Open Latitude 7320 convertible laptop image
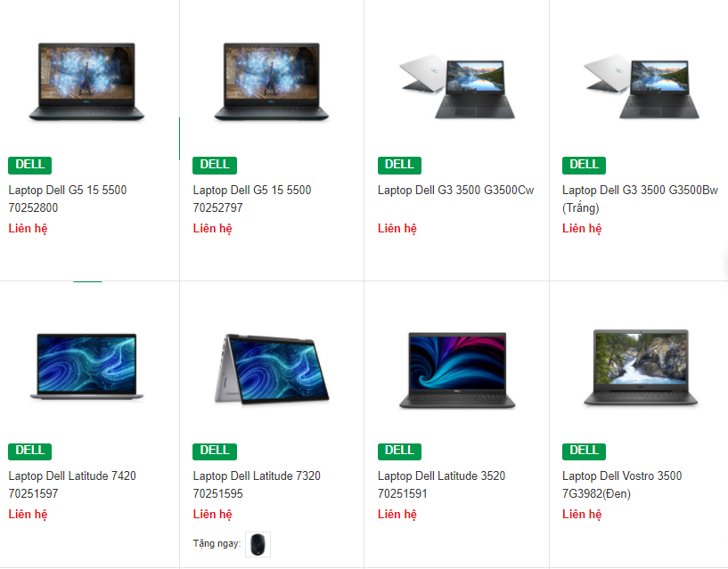The height and width of the screenshot is (569, 728). pos(272,369)
